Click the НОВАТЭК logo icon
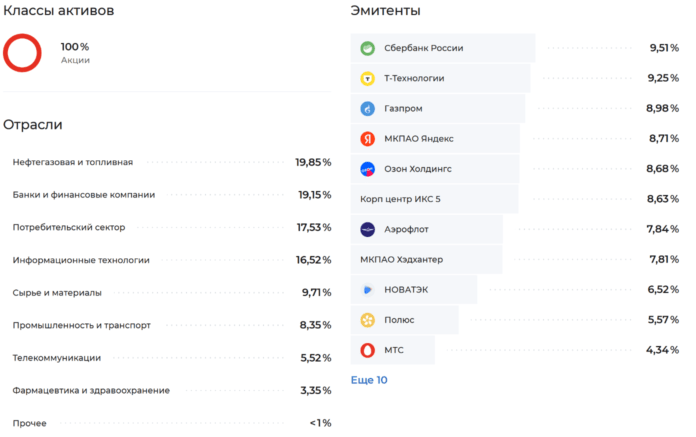Image resolution: width=696 pixels, height=437 pixels. coord(368,289)
